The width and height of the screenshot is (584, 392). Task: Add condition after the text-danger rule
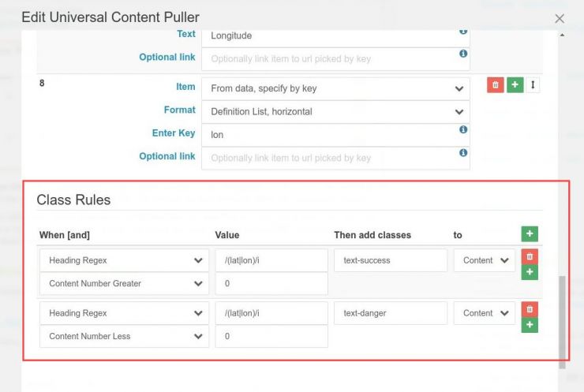530,325
